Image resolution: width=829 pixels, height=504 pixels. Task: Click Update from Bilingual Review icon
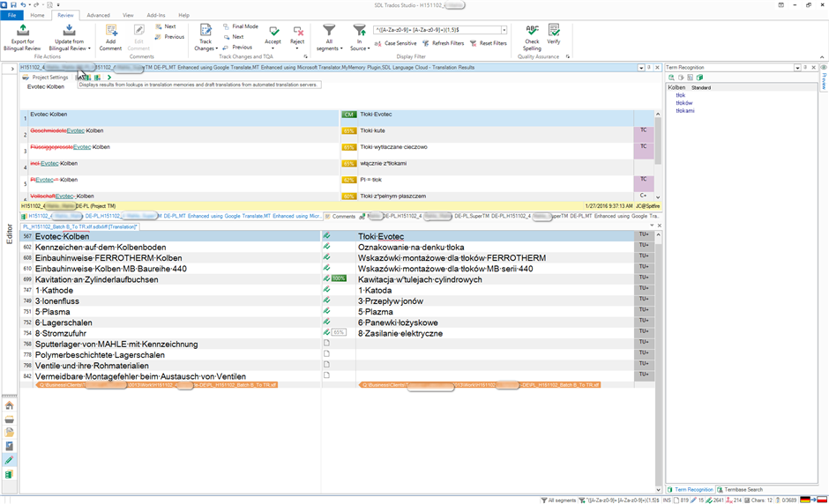(x=70, y=30)
